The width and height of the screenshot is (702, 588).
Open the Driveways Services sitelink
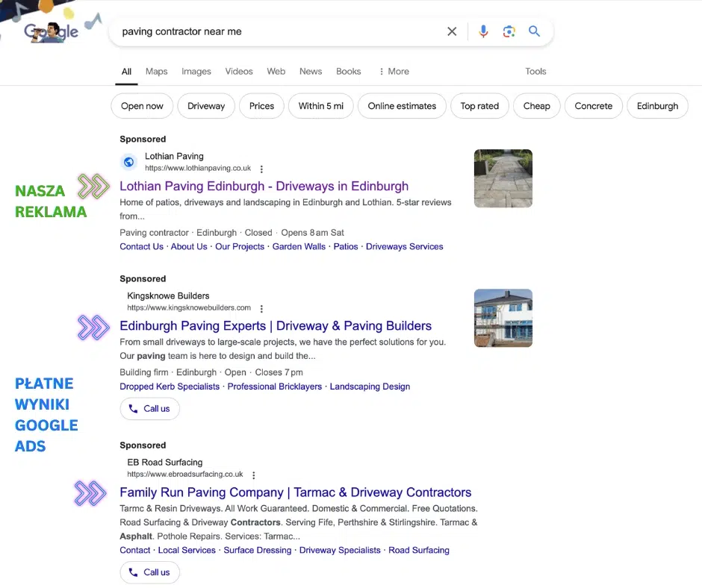(404, 246)
